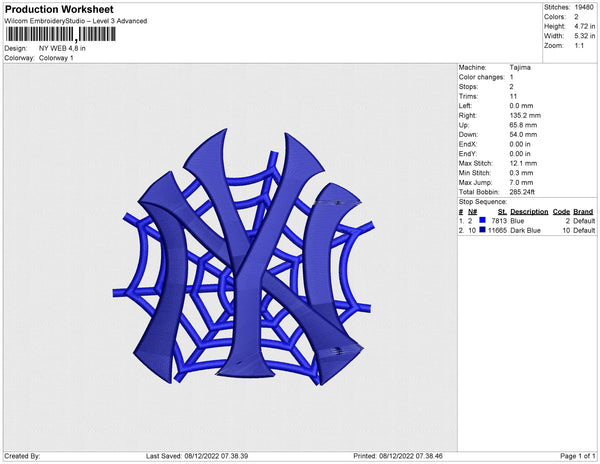This screenshot has height=464, width=600.
Task: Click the Dark Blue thread color swatch
Action: tap(483, 230)
